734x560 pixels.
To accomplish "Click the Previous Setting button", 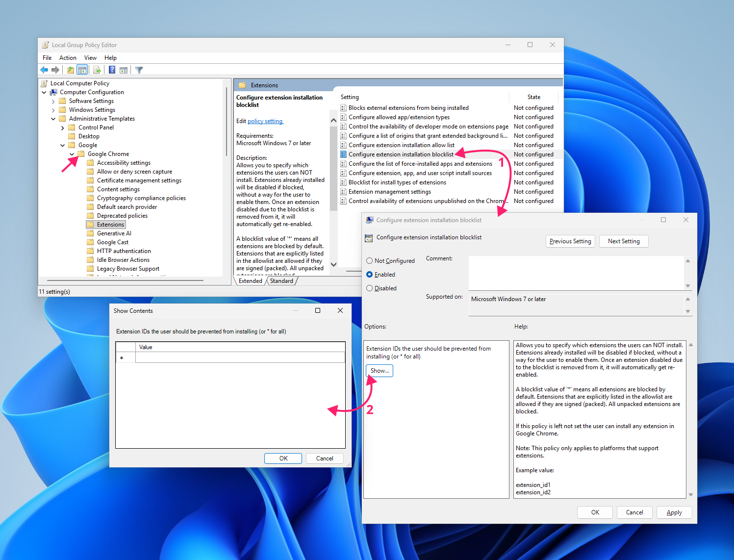I will (570, 241).
